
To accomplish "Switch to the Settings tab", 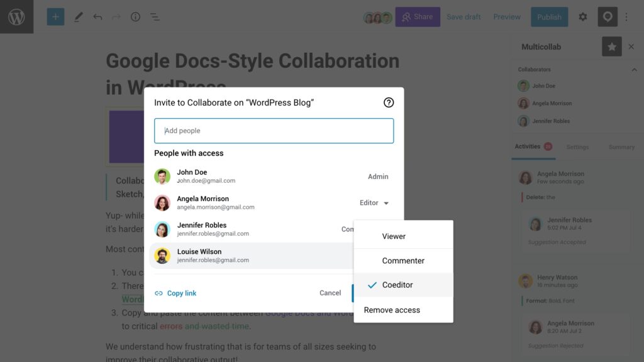I will pos(577,147).
